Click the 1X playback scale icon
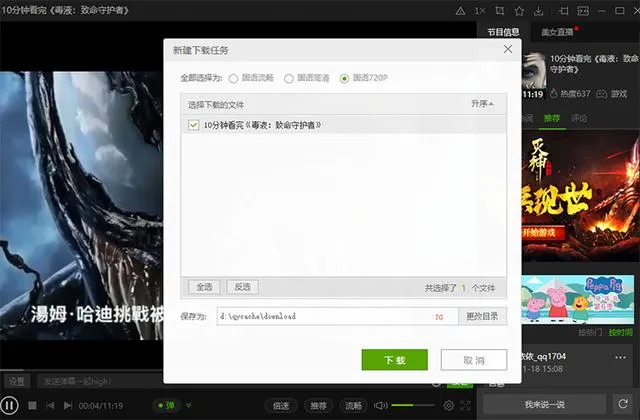 click(x=480, y=11)
